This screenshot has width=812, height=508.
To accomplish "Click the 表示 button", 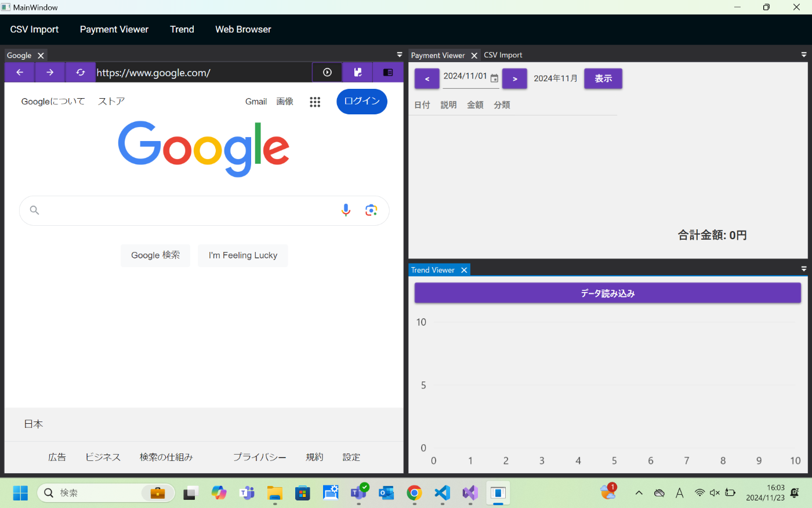I will point(603,79).
